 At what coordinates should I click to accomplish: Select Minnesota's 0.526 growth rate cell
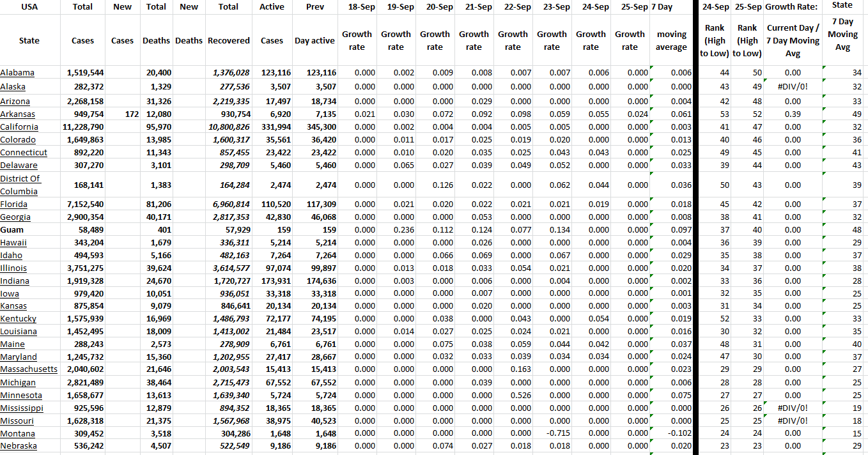point(512,395)
